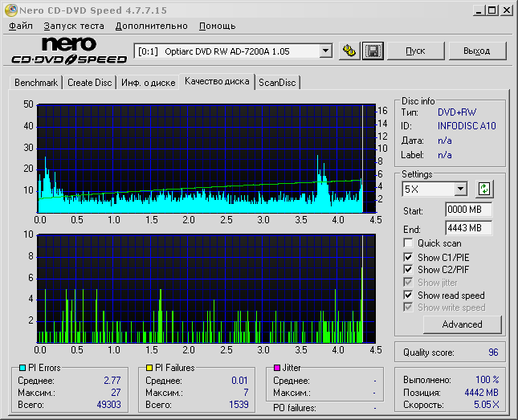Open the Запуск теста menu
This screenshot has height=420, width=518.
[74, 26]
